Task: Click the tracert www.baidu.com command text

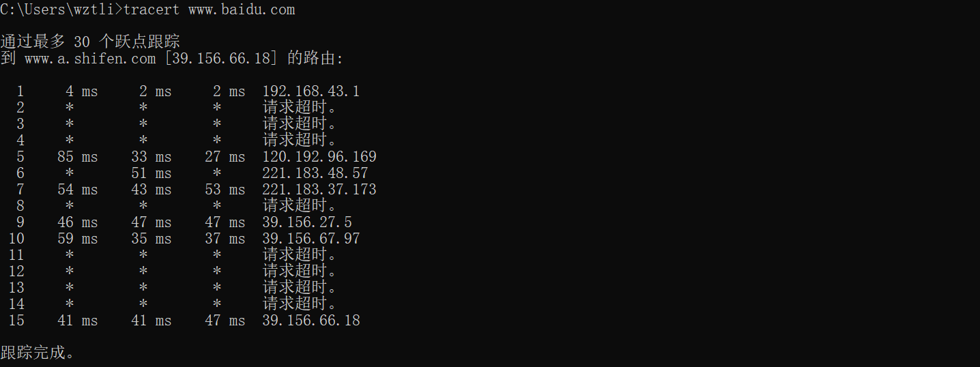Action: pos(210,10)
